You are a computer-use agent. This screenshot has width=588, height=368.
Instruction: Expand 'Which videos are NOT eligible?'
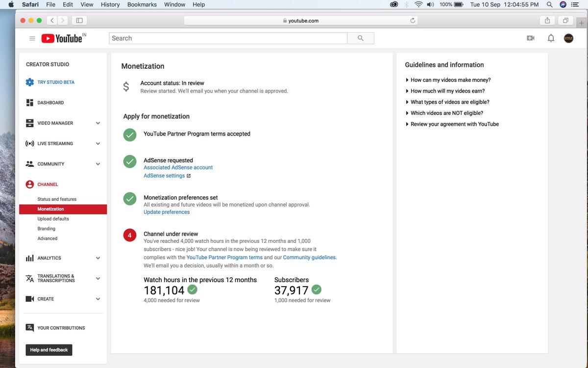coord(444,113)
